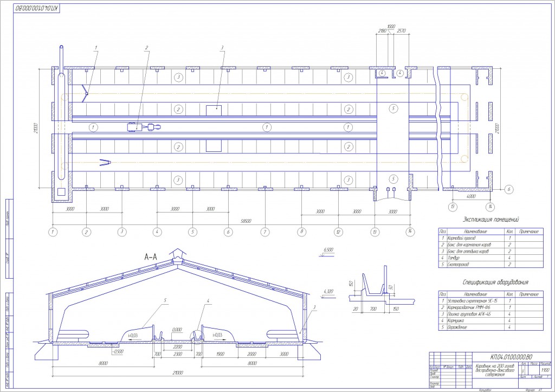
Task: Click the "2300" dimension in the section
Action: [x=177, y=354]
